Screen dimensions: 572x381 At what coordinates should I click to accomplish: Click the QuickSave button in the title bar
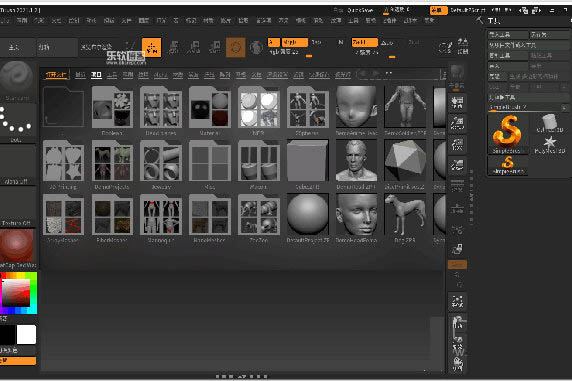click(x=360, y=10)
